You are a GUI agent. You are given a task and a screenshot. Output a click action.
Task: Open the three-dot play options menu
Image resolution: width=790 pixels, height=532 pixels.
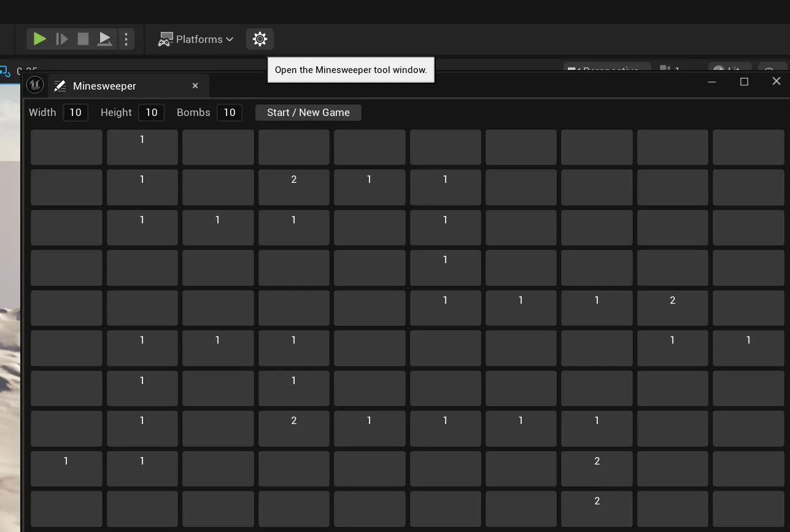pos(126,39)
